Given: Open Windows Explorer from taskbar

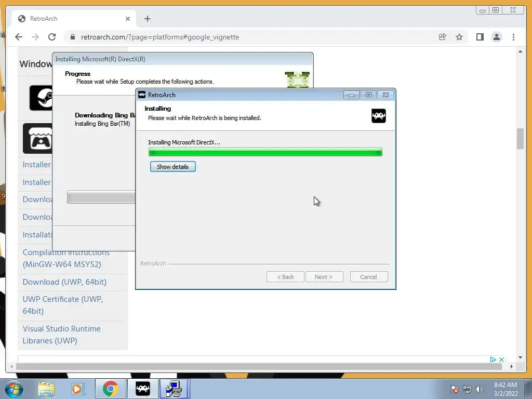Looking at the screenshot, I should [x=46, y=389].
